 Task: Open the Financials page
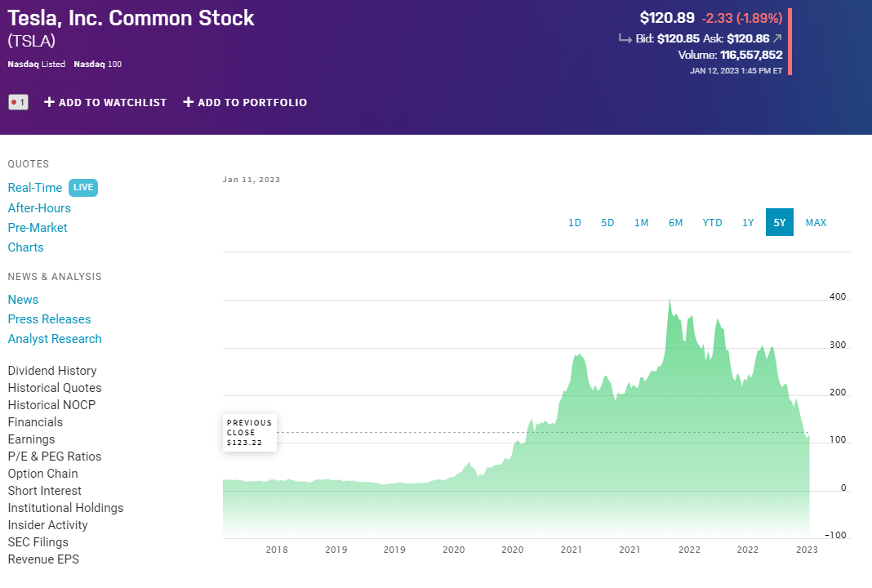(35, 422)
